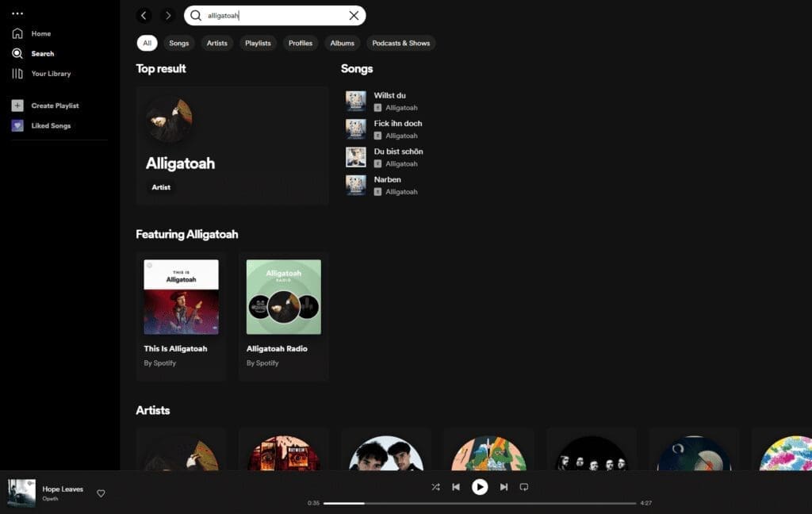Select the All filter chip
The image size is (812, 514).
tap(147, 43)
